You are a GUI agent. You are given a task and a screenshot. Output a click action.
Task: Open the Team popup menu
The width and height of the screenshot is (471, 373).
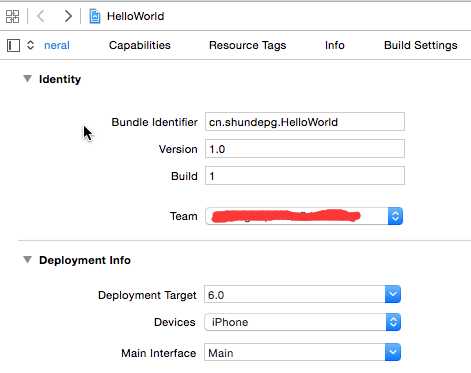pyautogui.click(x=304, y=216)
